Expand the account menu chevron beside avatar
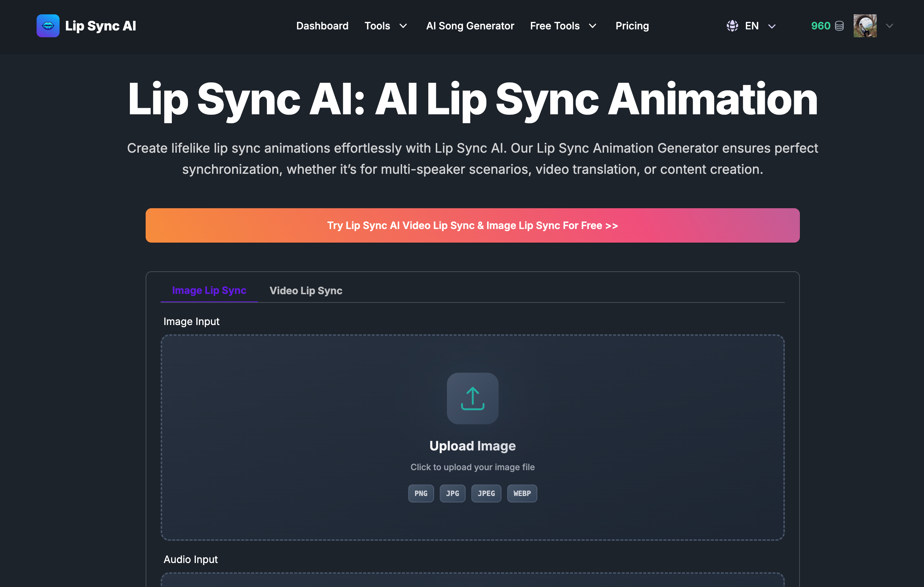The width and height of the screenshot is (924, 587). (x=890, y=26)
